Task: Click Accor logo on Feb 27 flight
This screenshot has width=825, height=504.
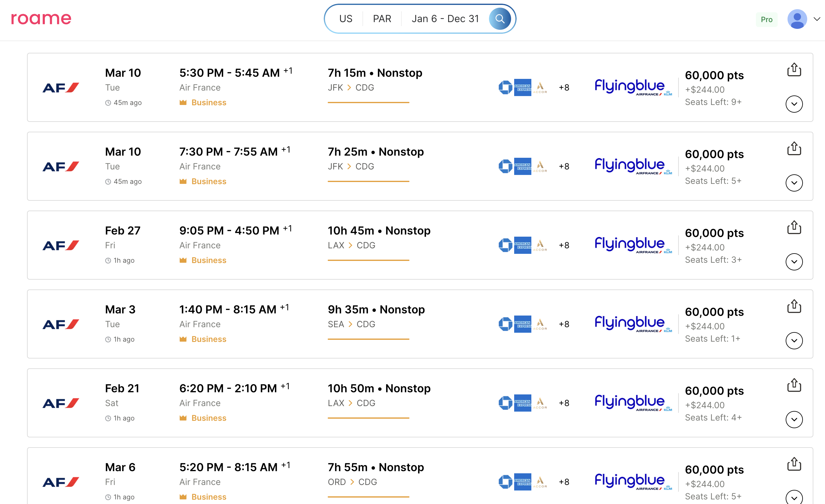Action: point(540,245)
